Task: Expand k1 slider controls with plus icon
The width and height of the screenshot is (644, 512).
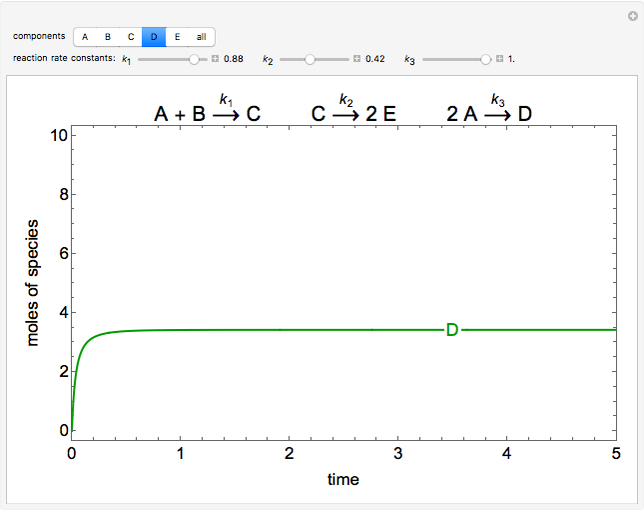Action: [x=215, y=60]
